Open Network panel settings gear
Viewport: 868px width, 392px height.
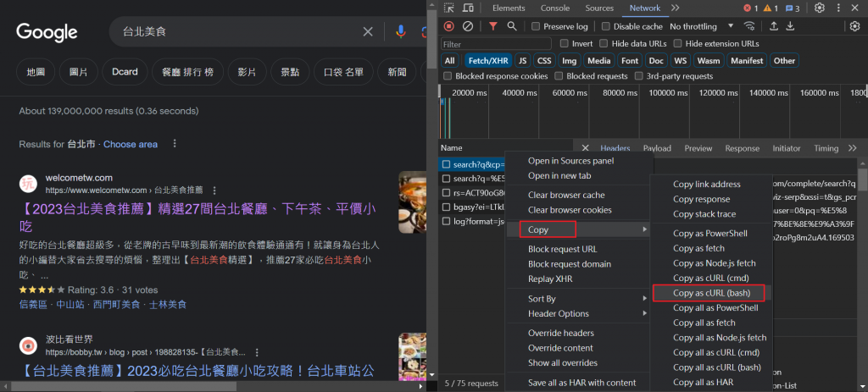click(x=854, y=26)
